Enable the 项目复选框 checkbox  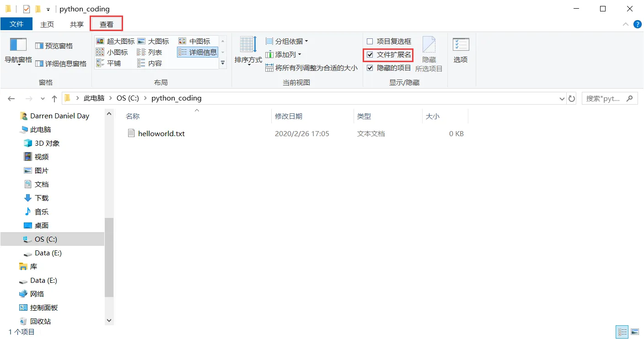pos(389,41)
